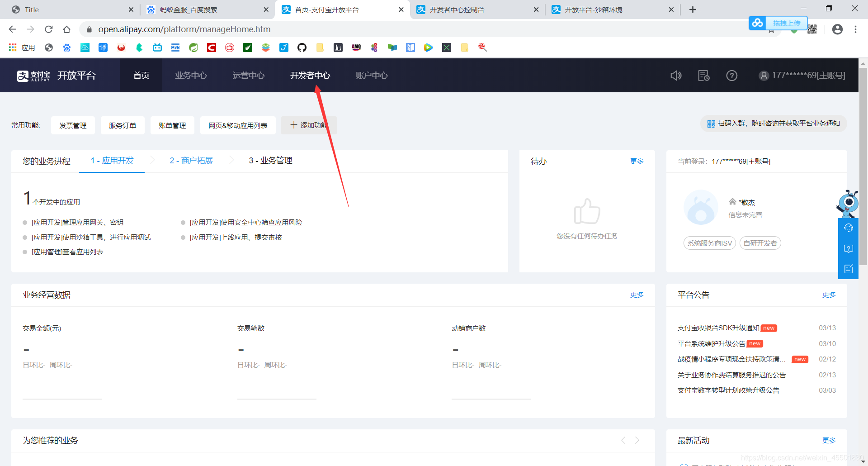Open 使用沙箱工具，进行应用调试 link

[91, 238]
